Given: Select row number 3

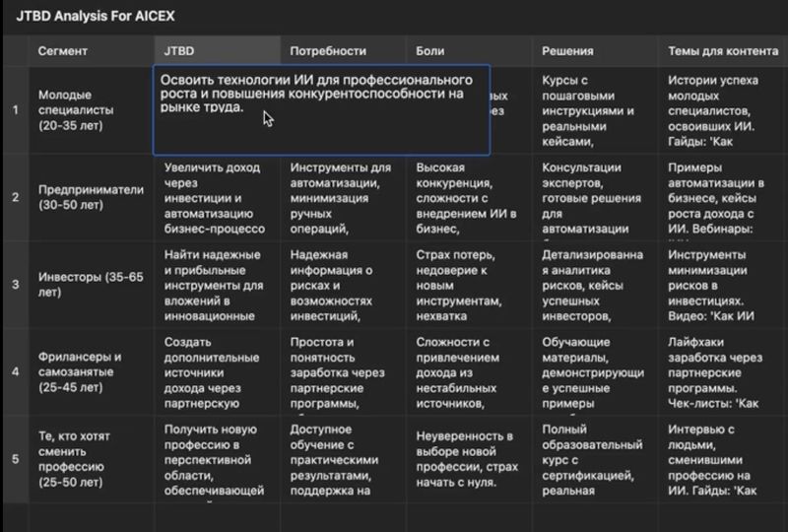Looking at the screenshot, I should coord(16,284).
